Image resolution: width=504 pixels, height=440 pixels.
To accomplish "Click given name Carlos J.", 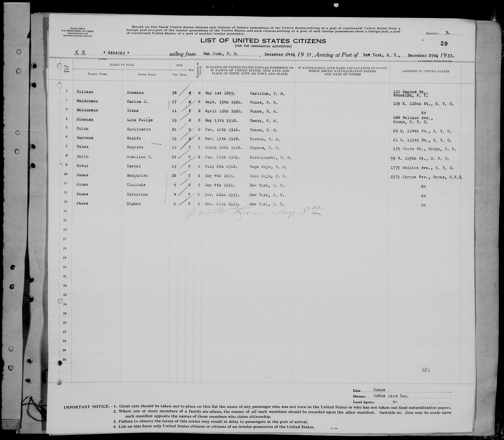I will 137,102.
